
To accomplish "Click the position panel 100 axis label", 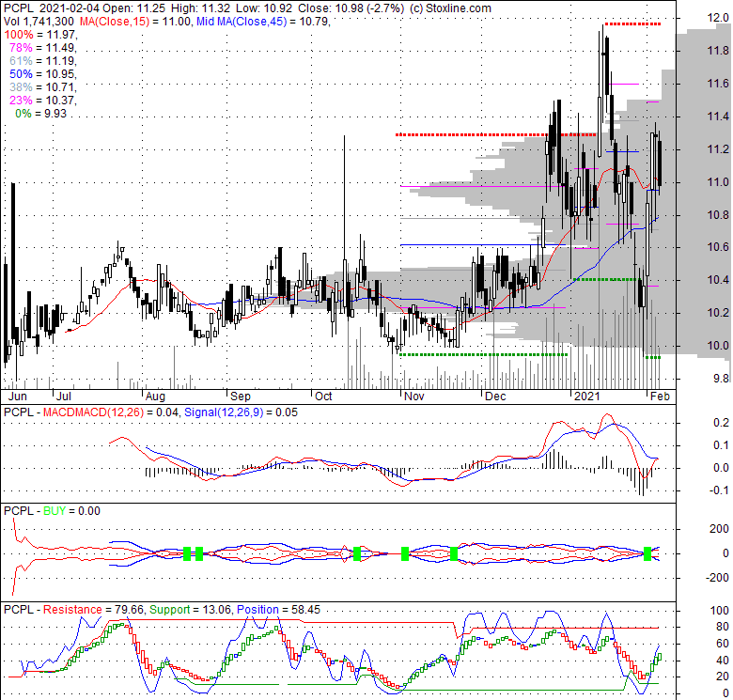I will pyautogui.click(x=720, y=611).
